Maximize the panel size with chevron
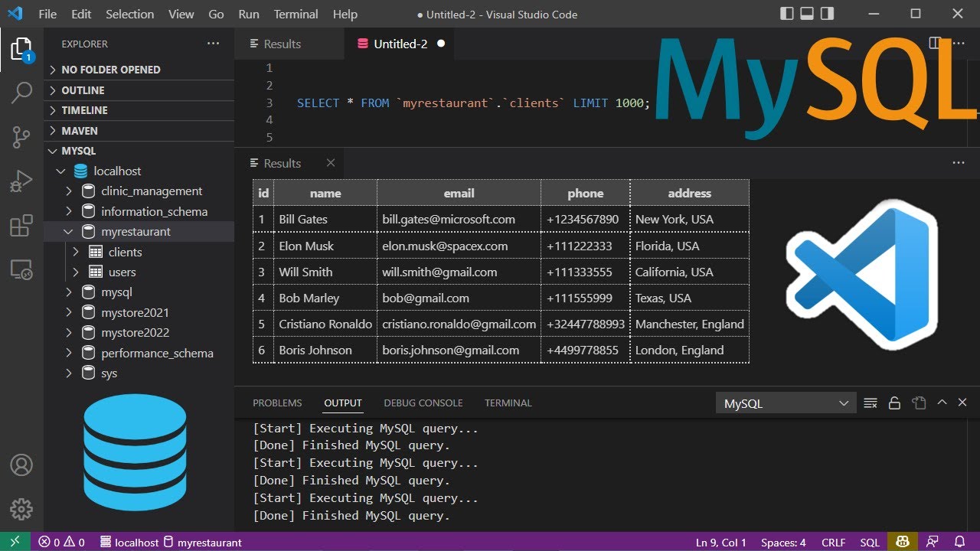This screenshot has height=551, width=980. coord(942,403)
